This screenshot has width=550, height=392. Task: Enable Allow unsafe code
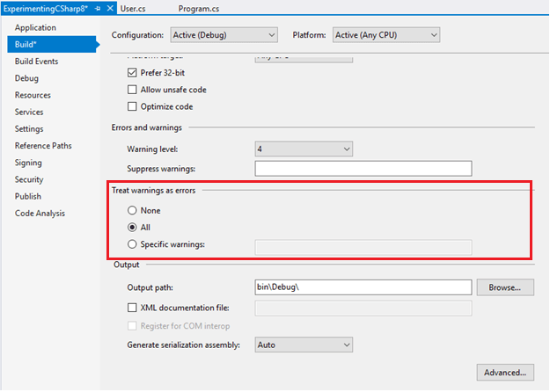point(133,90)
